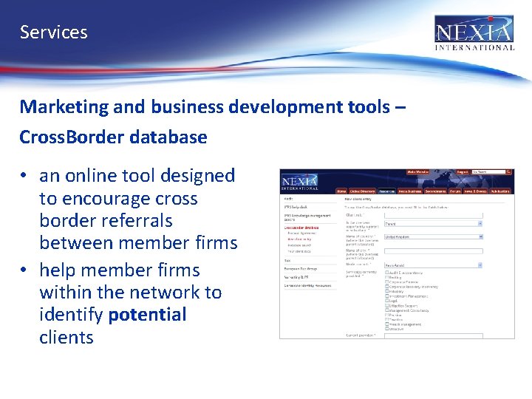Open Corporate identity resources sidebar link
Image resolution: width=532 pixels, height=399 pixels.
tap(307, 286)
